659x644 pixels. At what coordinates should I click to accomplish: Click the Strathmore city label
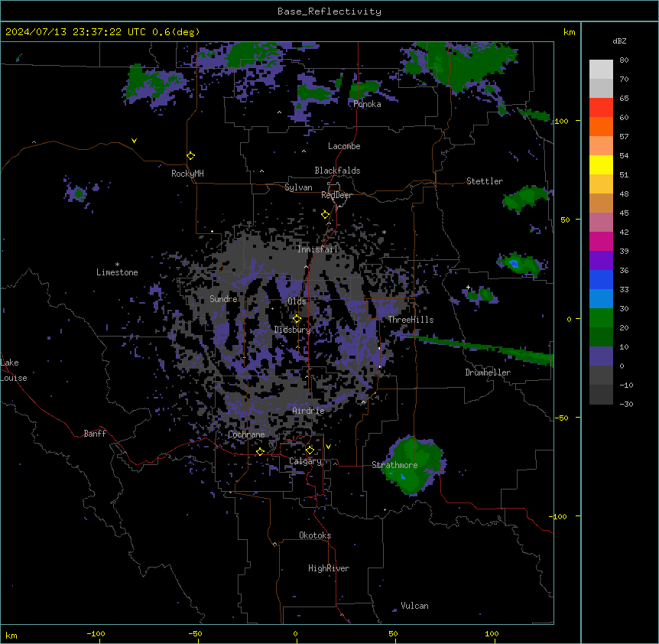[394, 465]
